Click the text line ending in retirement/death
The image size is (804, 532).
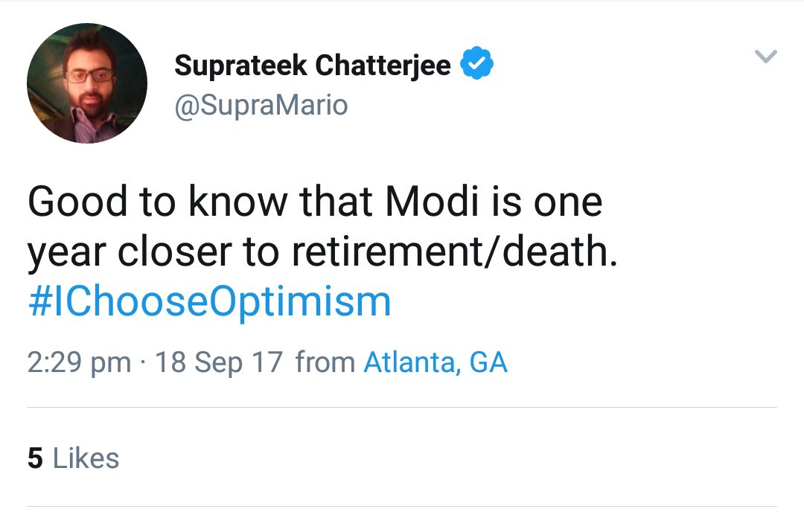coord(322,253)
